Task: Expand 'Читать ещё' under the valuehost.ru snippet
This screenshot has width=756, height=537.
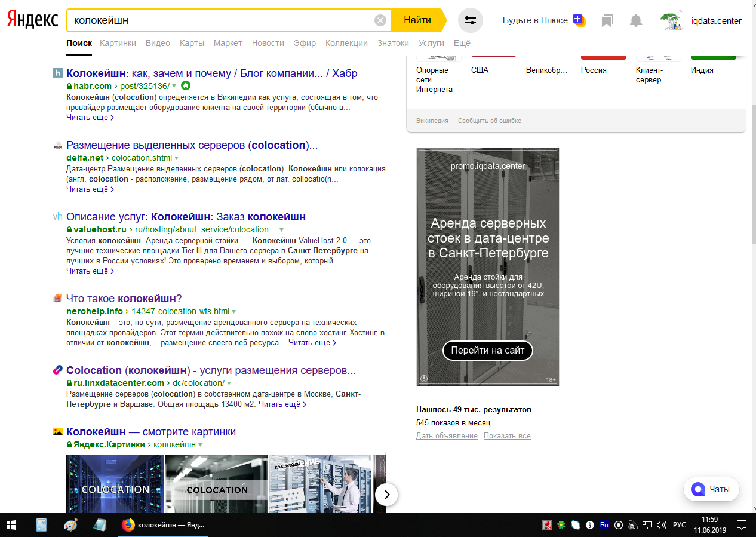Action: 90,271
